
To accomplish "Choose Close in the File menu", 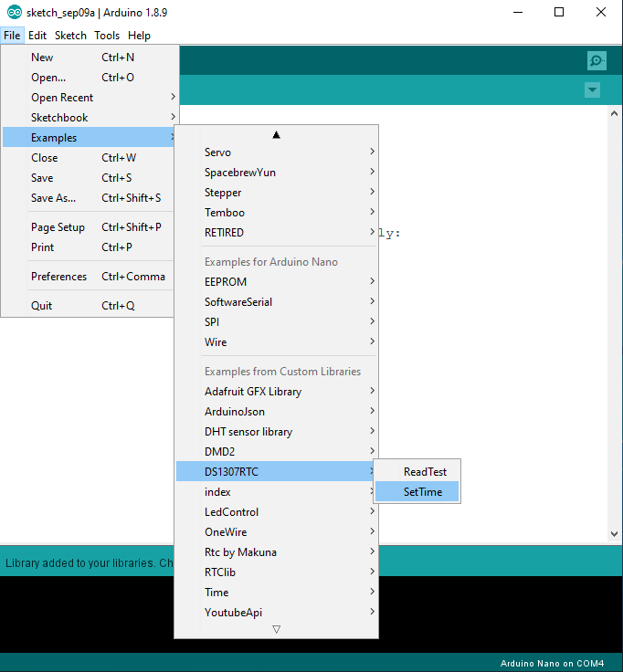I will (89, 158).
